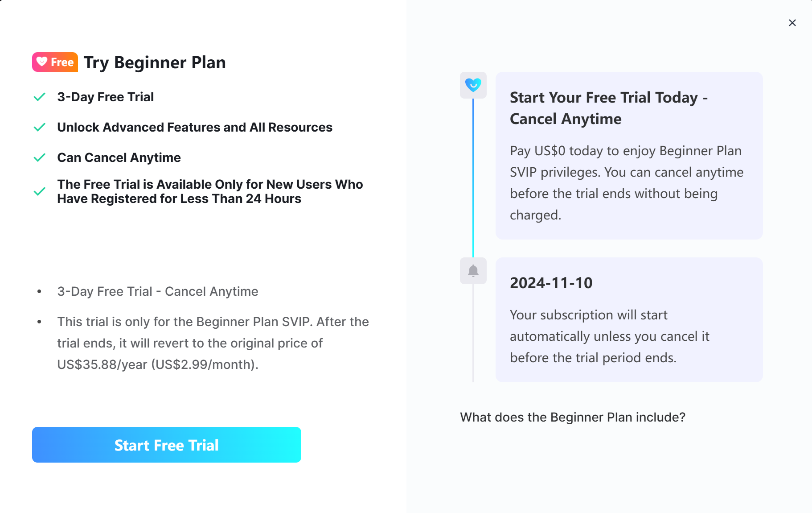
Task: Click the Start Free Trial button
Action: [x=167, y=445]
